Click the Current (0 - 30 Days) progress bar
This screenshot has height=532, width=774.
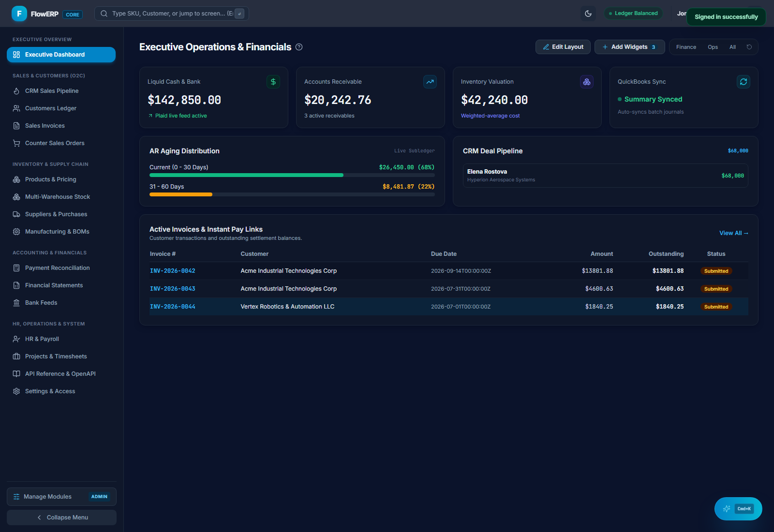coord(292,175)
